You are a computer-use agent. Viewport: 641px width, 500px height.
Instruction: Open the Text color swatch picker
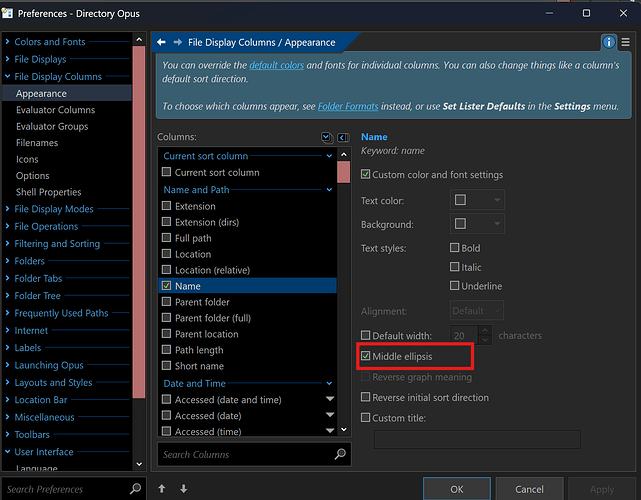477,200
